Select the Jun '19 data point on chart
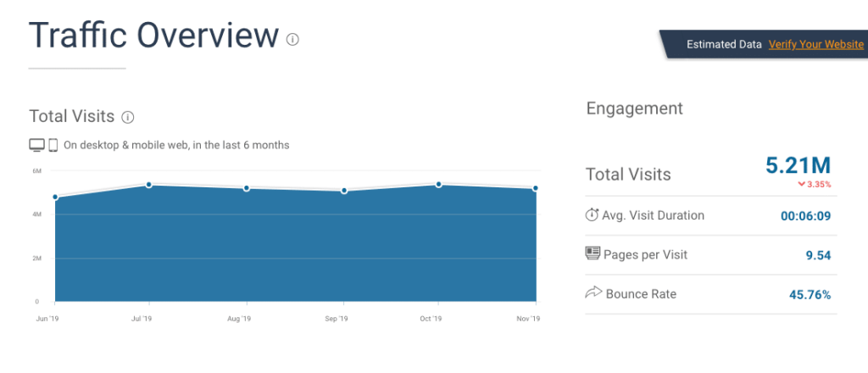Viewport: 868px width, 373px height. click(x=55, y=198)
